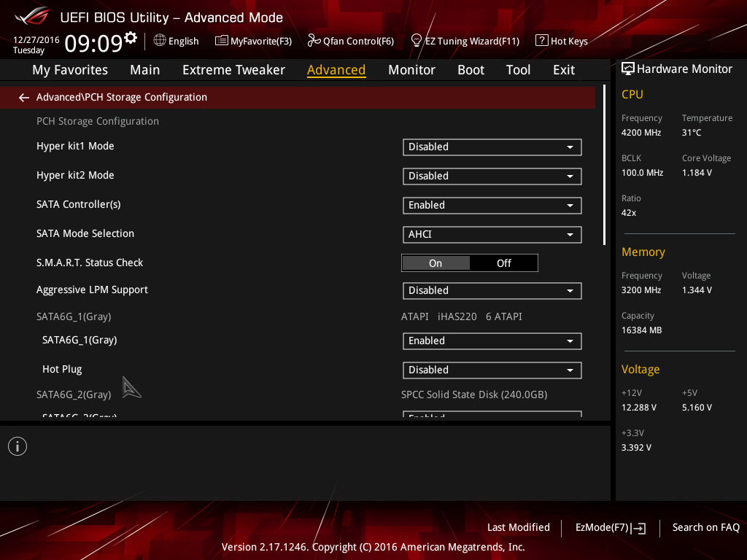The height and width of the screenshot is (560, 747).
Task: Click the Hot Keys question mark icon
Action: click(542, 41)
